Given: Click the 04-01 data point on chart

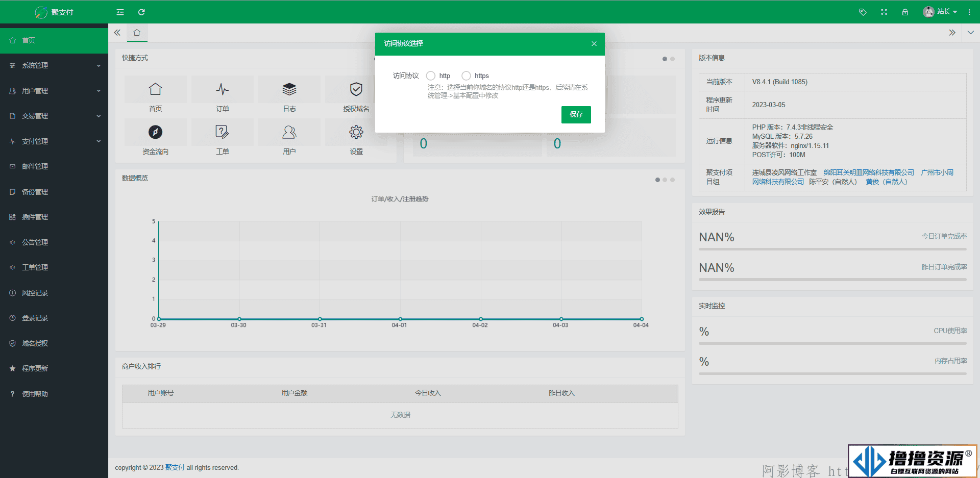Looking at the screenshot, I should (x=401, y=319).
